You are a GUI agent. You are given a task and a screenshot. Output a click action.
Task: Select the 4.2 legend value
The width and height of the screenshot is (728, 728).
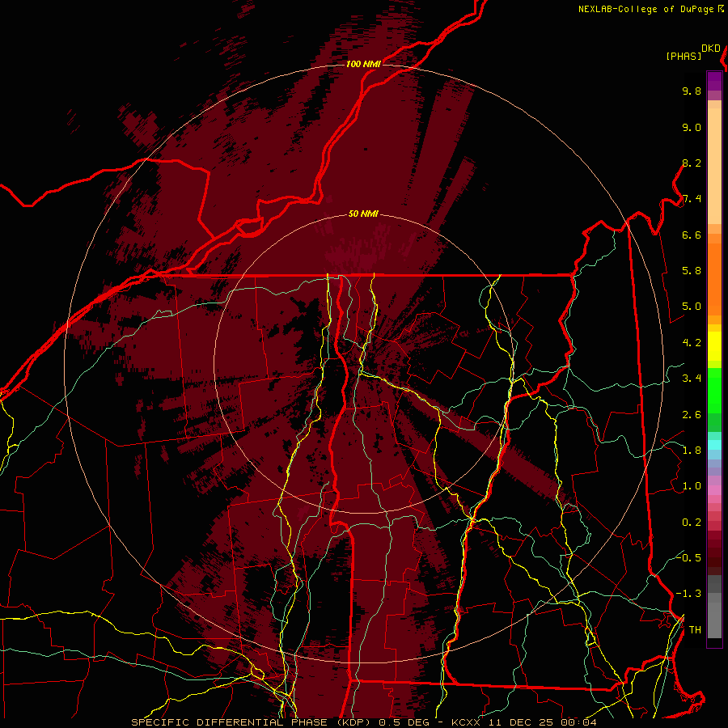coord(692,343)
